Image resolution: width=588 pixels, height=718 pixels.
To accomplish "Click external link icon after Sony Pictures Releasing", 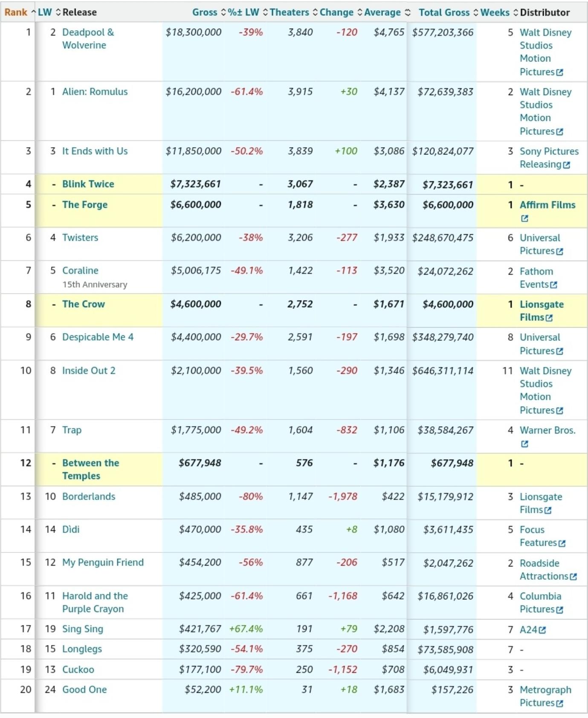I will 566,165.
